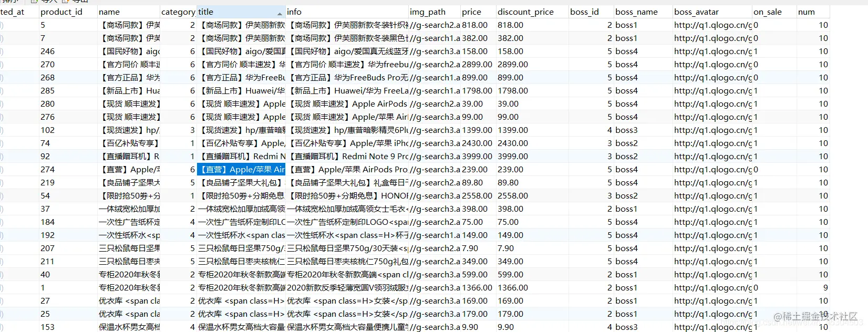The width and height of the screenshot is (868, 332).
Task: Select the name column header
Action: 128,12
